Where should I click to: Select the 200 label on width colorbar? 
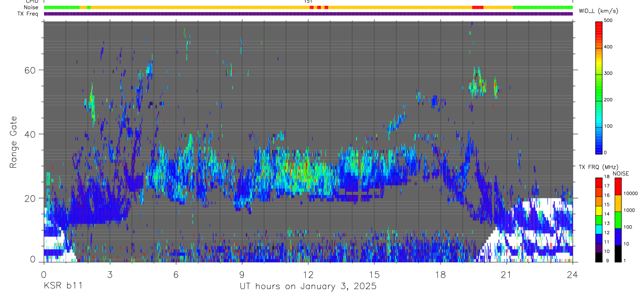point(609,100)
